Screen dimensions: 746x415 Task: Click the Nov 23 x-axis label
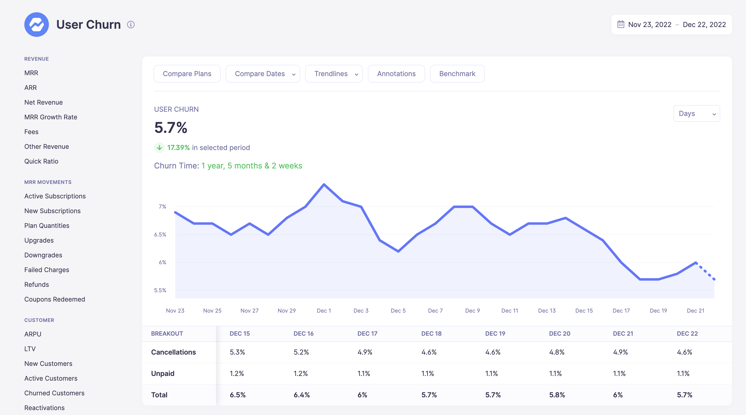175,311
